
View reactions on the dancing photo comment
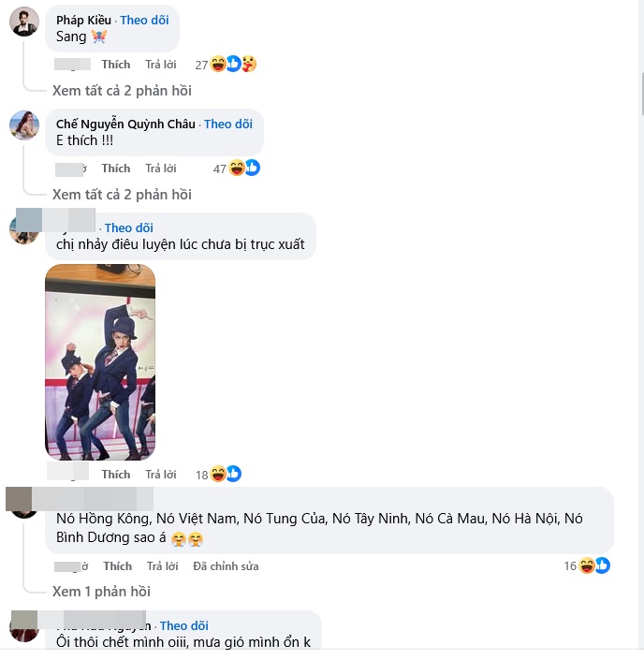click(x=218, y=475)
